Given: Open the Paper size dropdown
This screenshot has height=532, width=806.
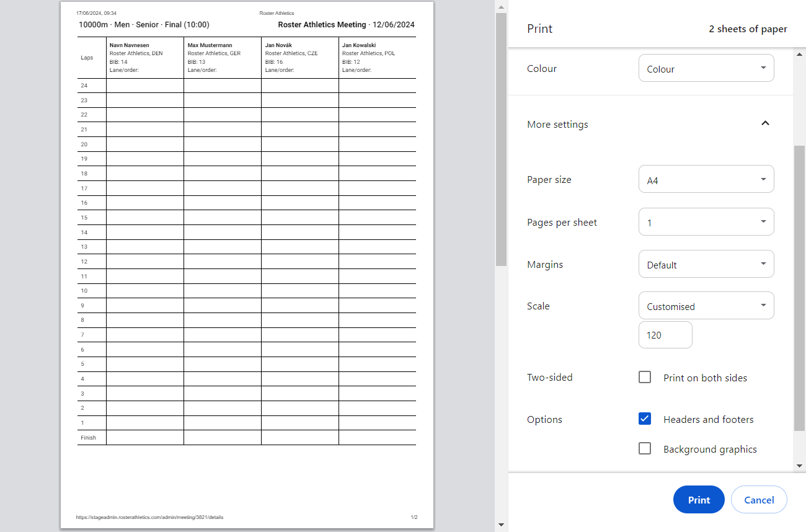Looking at the screenshot, I should 706,179.
